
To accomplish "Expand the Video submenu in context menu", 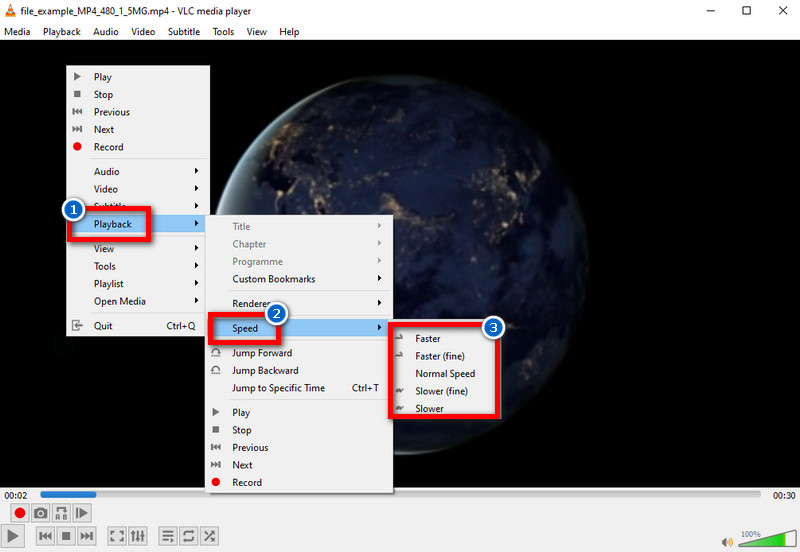I will 138,189.
